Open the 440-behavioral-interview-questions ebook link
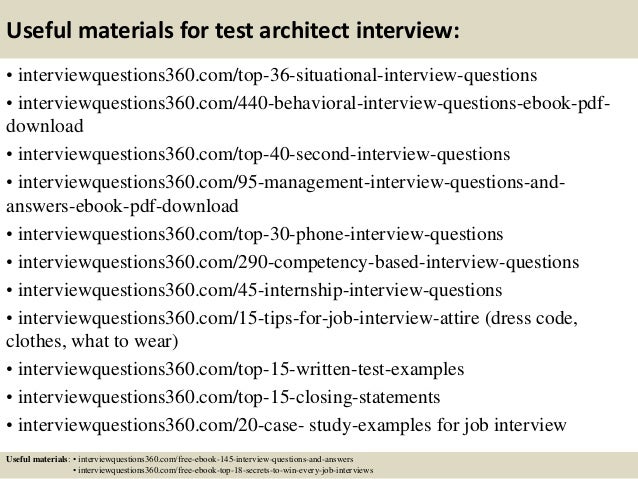The width and height of the screenshot is (638, 479). [314, 104]
